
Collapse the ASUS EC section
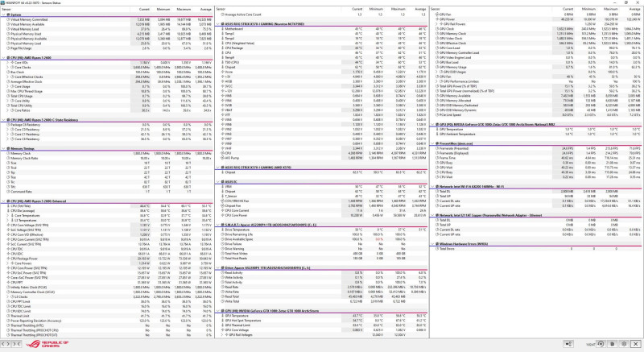point(217,181)
